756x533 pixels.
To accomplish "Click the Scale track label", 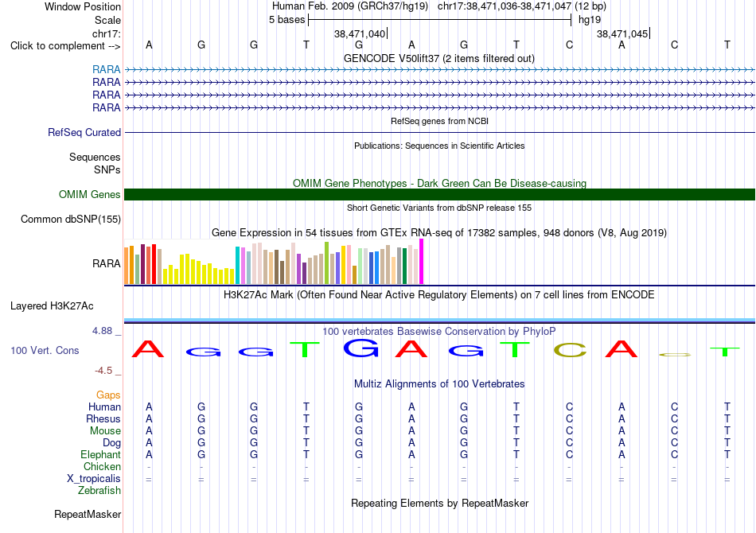I will (107, 20).
